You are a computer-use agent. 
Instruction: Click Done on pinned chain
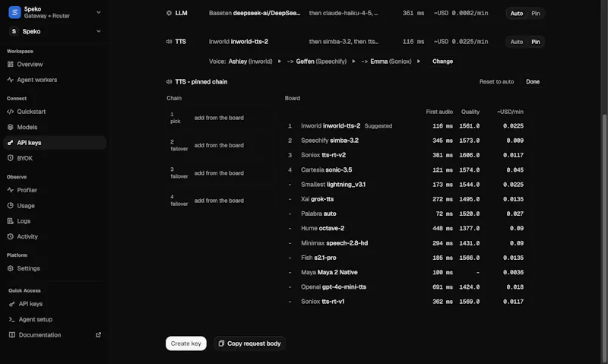pos(533,82)
